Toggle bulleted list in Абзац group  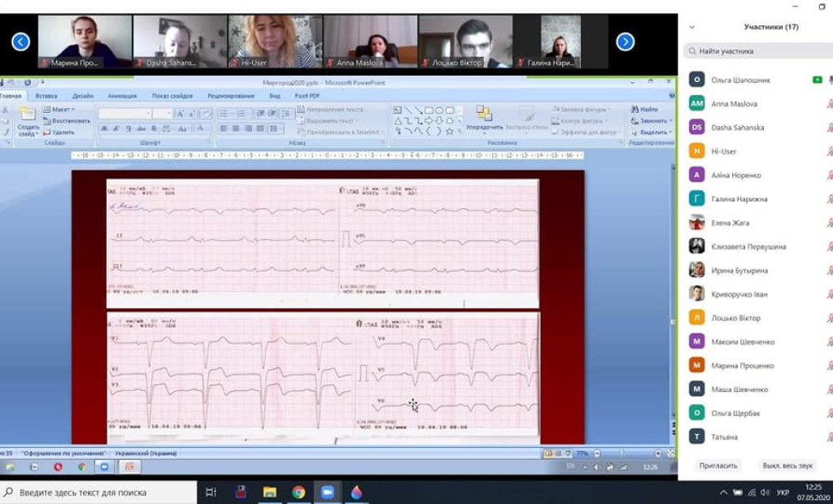point(223,114)
